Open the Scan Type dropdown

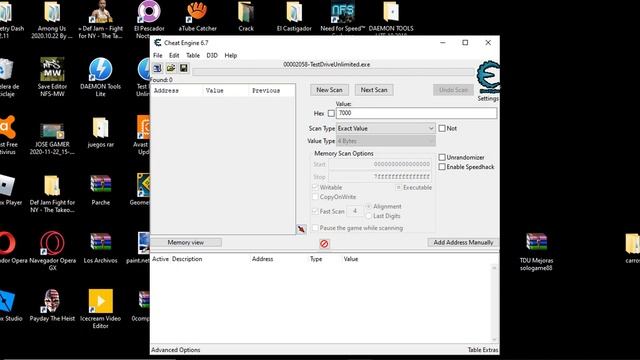click(386, 128)
